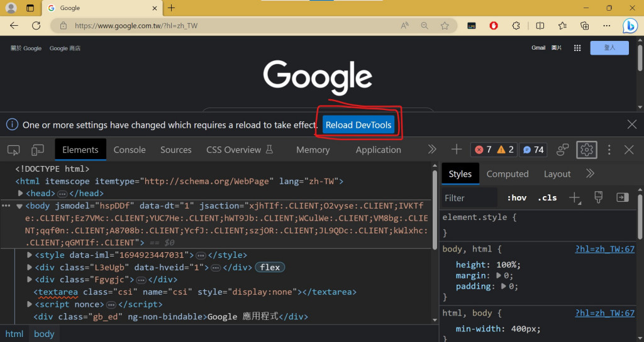Open the DevTools feedback icon
Image resolution: width=644 pixels, height=342 pixels.
coord(562,150)
